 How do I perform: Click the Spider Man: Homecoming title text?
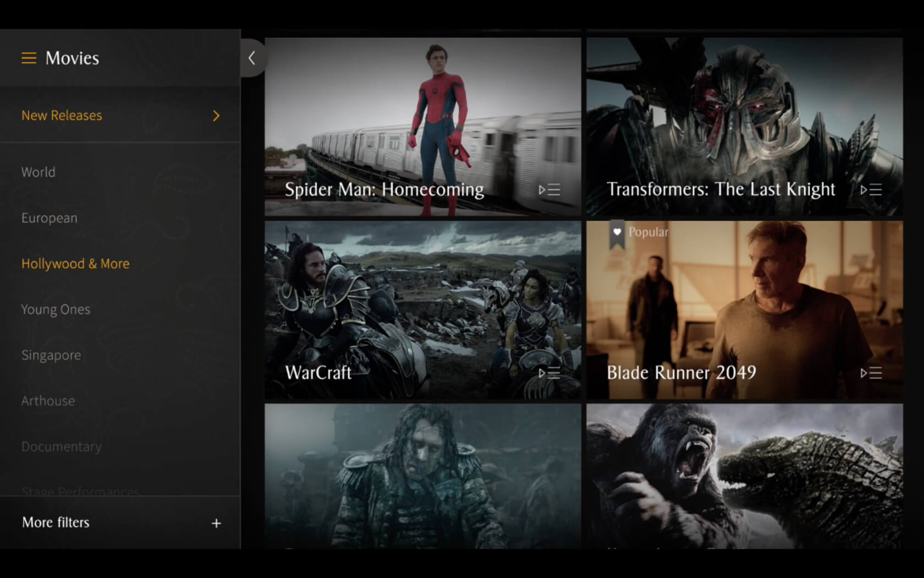[x=384, y=189]
